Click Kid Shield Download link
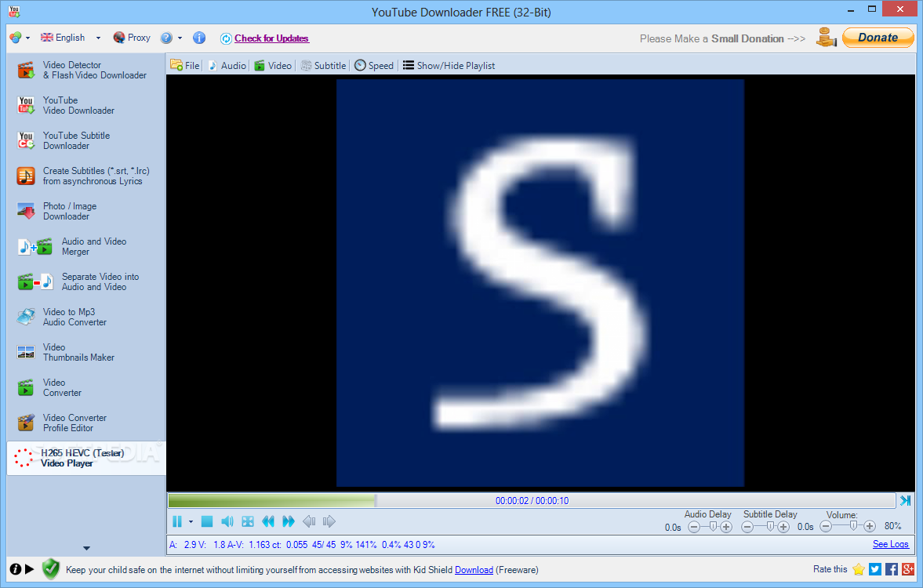Screen dimensions: 923x588 (474, 570)
